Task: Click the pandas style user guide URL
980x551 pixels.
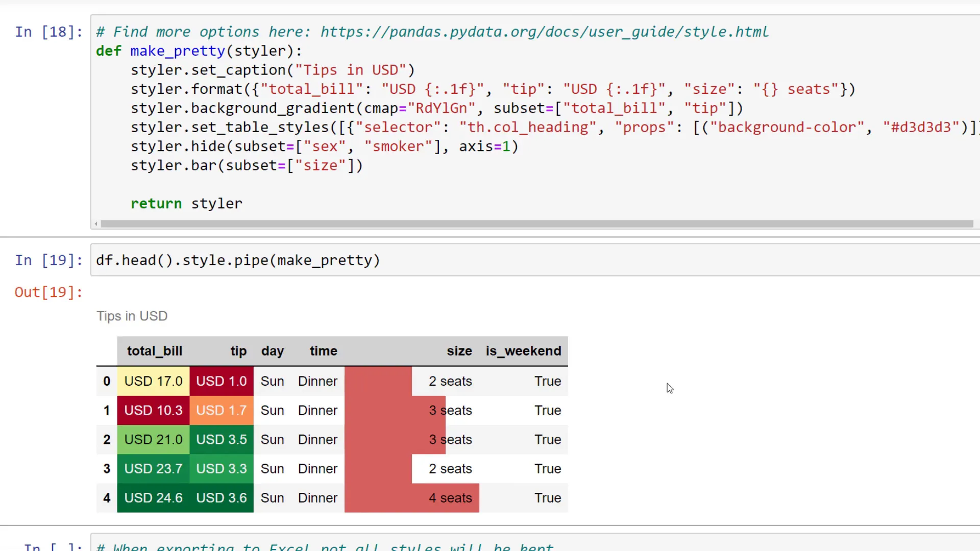Action: 544,31
